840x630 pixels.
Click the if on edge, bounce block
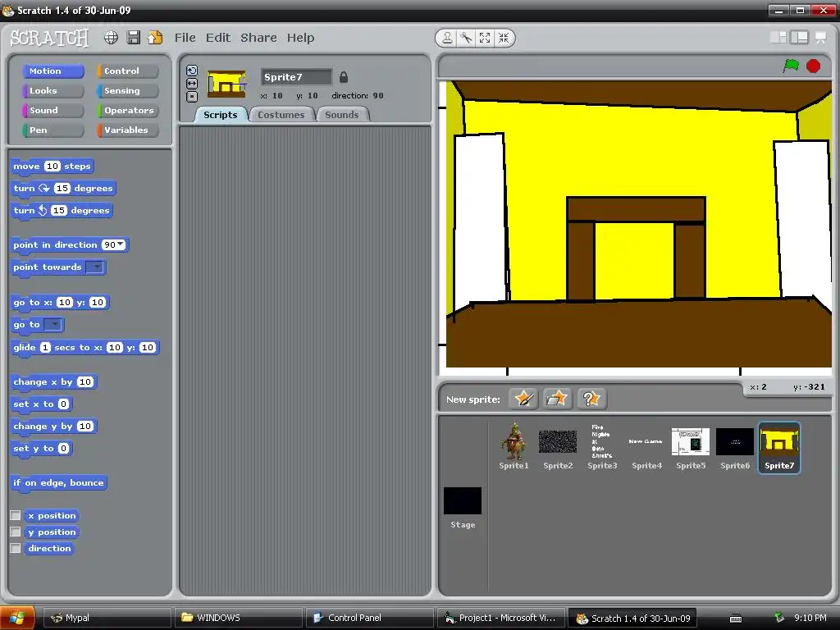[x=58, y=482]
